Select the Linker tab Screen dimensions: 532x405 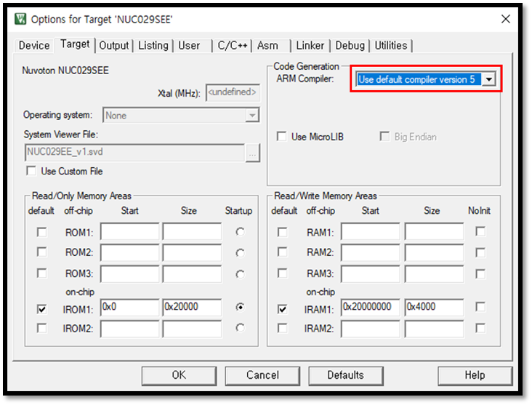tap(310, 46)
